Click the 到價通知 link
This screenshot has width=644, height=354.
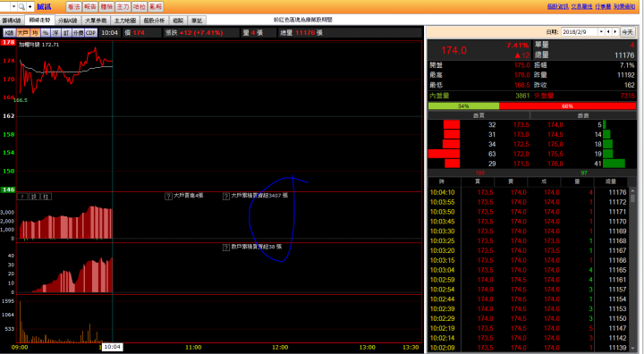[624, 6]
